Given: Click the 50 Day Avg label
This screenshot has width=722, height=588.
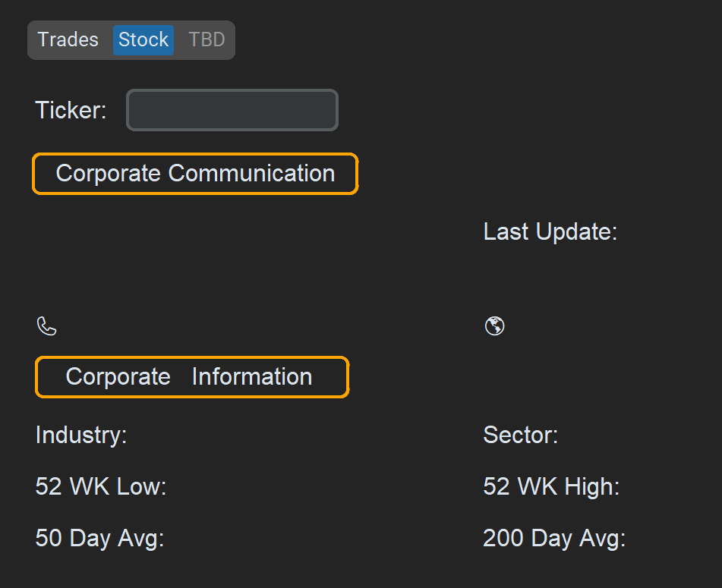Looking at the screenshot, I should coord(99,538).
